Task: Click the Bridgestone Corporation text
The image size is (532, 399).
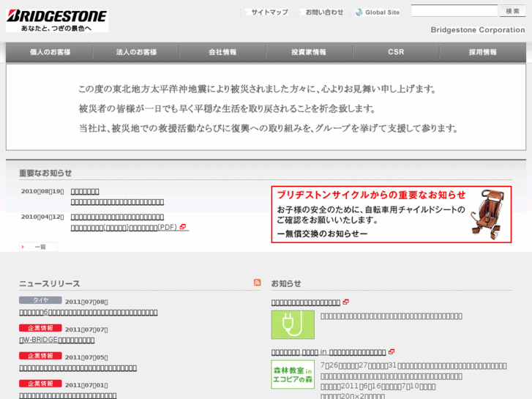Action: [478, 30]
